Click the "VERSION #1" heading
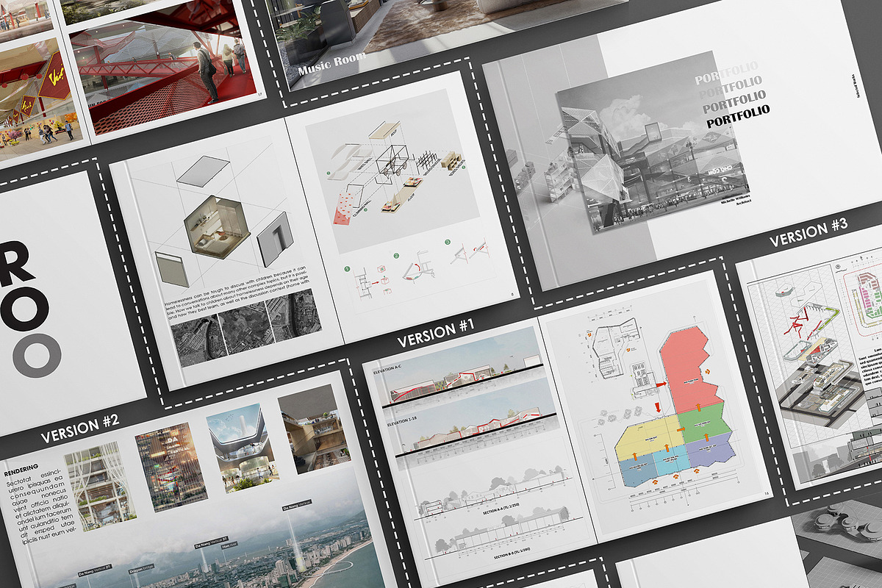This screenshot has width=882, height=588. pyautogui.click(x=437, y=332)
